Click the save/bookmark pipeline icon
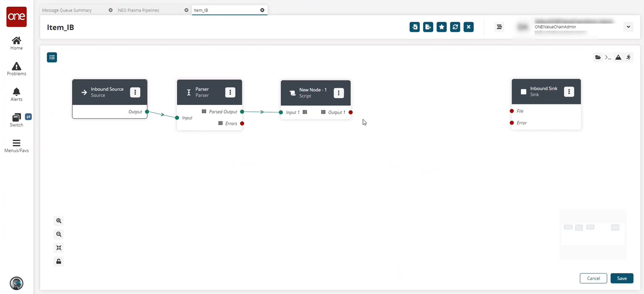This screenshot has height=294, width=644. 442,27
